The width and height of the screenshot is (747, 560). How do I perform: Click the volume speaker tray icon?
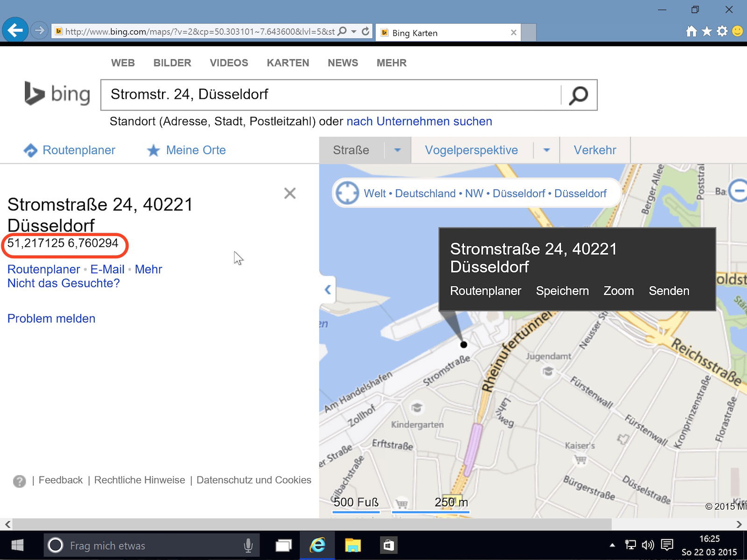click(648, 545)
